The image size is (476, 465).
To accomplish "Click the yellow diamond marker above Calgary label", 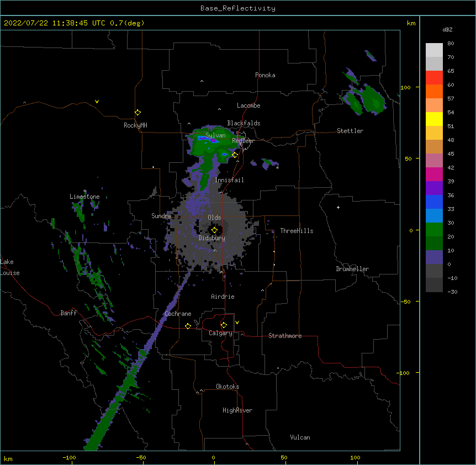I will tap(224, 325).
